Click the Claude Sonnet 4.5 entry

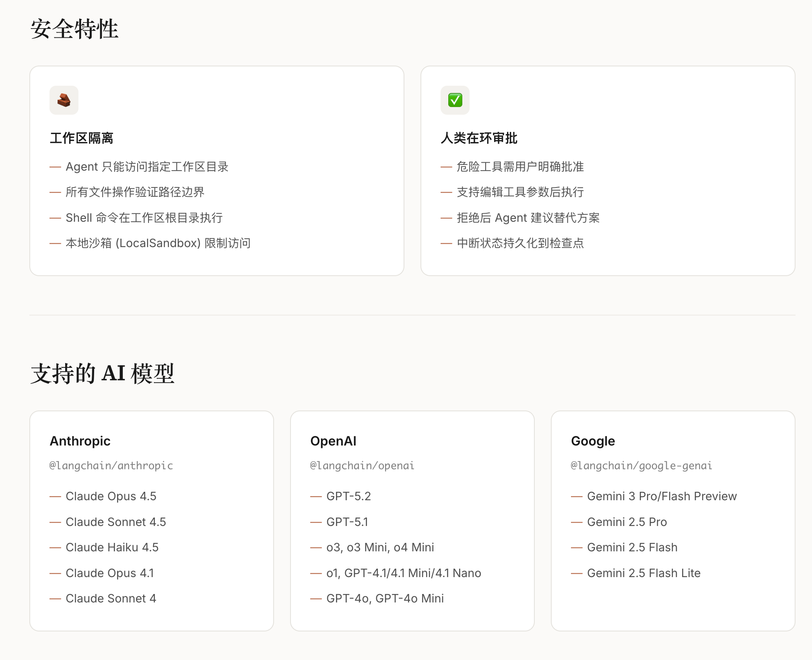tap(115, 522)
